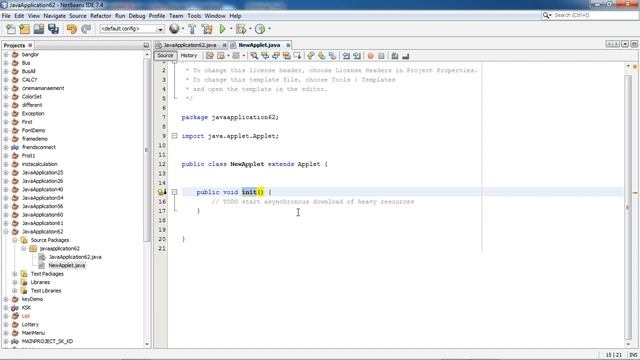
Task: Click the New File toolbar icon
Action: (x=11, y=29)
